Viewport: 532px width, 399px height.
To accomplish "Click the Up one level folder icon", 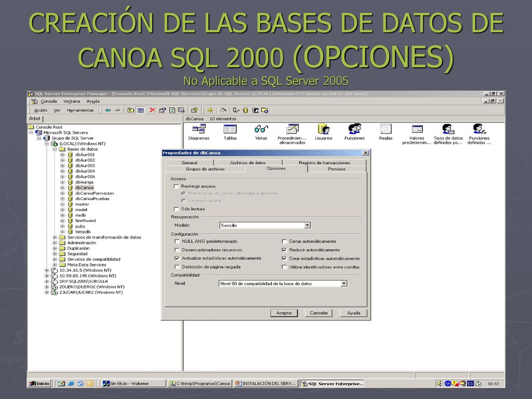I will coord(130,110).
